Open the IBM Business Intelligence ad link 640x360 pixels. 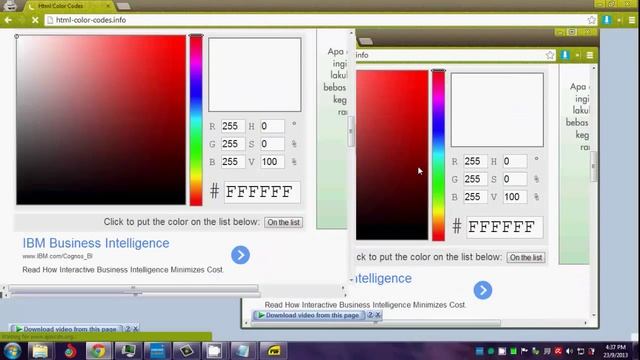click(96, 243)
